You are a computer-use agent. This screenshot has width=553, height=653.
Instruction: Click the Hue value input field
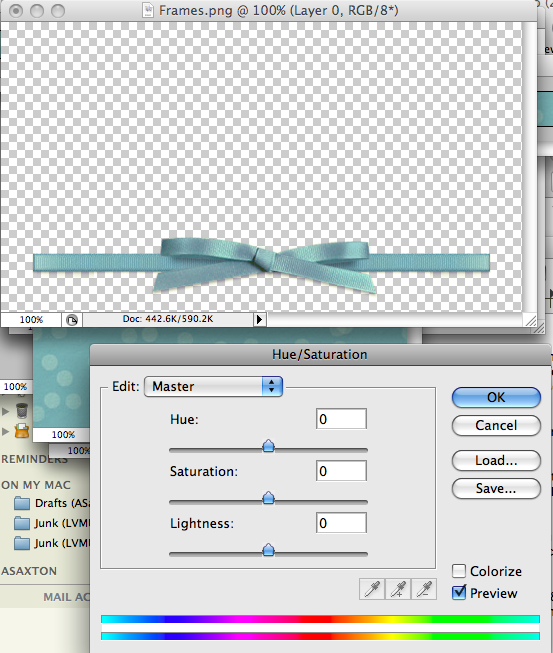(341, 419)
